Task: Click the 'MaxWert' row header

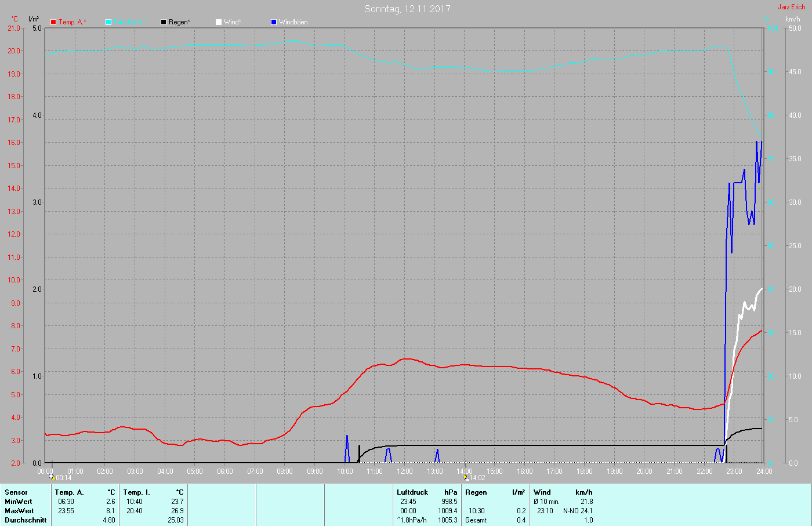Action: 19,511
